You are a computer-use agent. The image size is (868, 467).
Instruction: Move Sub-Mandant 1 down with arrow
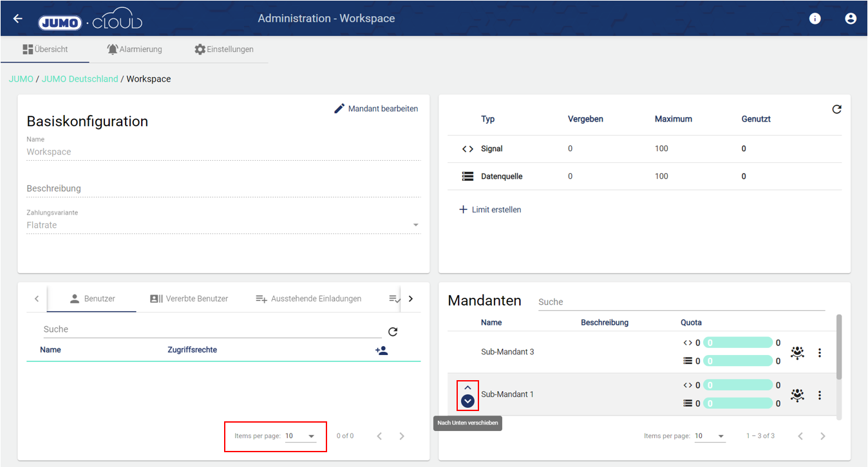(x=467, y=401)
